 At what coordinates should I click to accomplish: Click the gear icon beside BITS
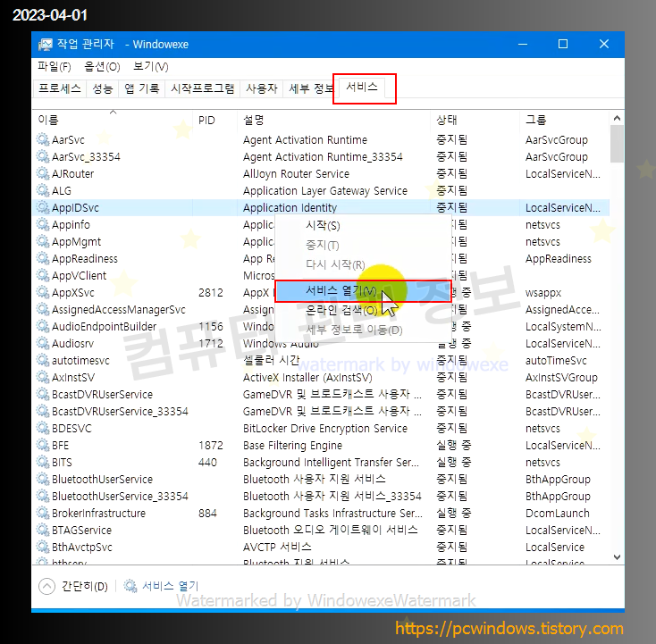pos(43,462)
